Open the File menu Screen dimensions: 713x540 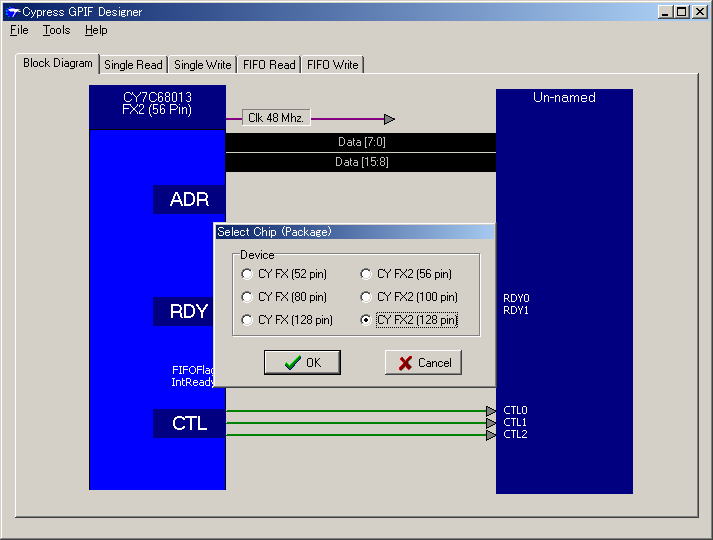coord(20,30)
